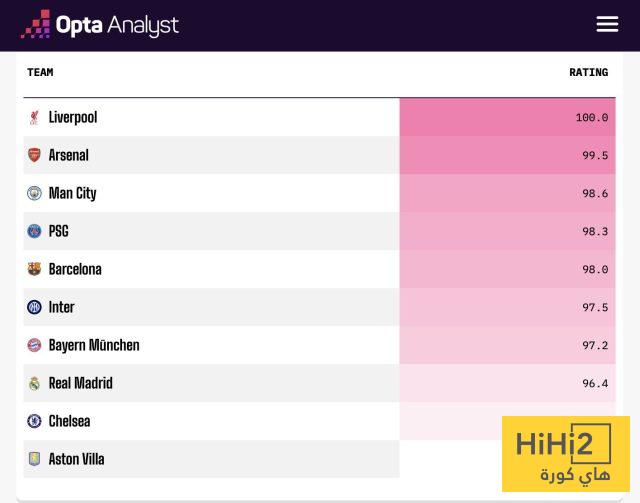The width and height of the screenshot is (640, 503).
Task: Click the Aston Villa club crest
Action: click(x=34, y=460)
